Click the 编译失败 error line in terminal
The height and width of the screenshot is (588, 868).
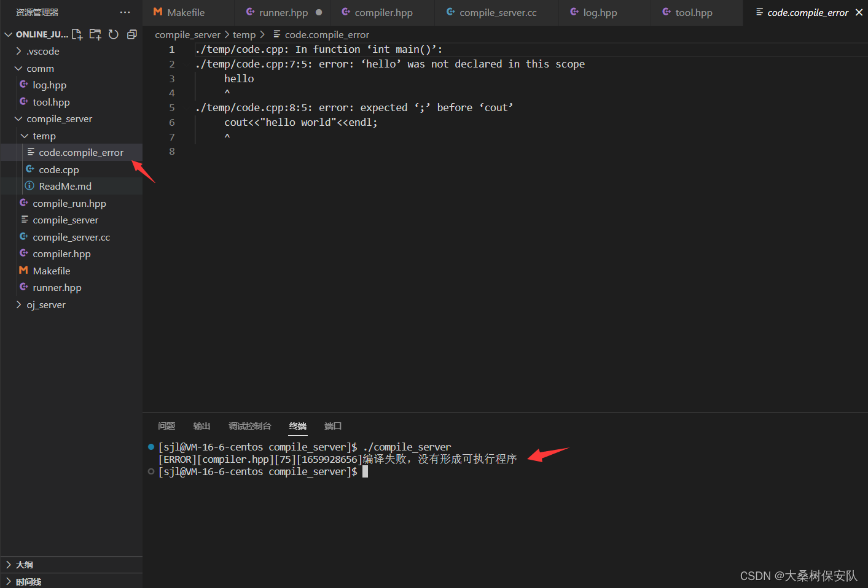tap(337, 459)
